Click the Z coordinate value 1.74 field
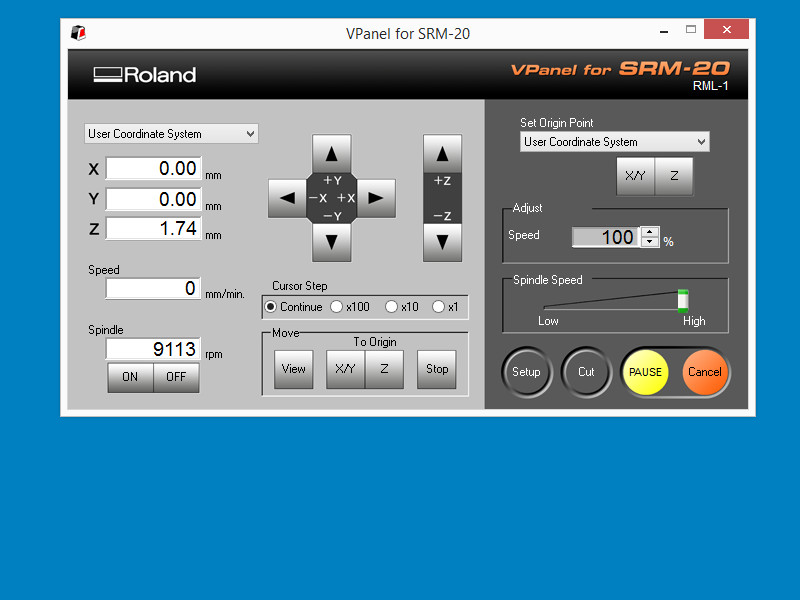Screen dimensions: 800x600 (154, 228)
